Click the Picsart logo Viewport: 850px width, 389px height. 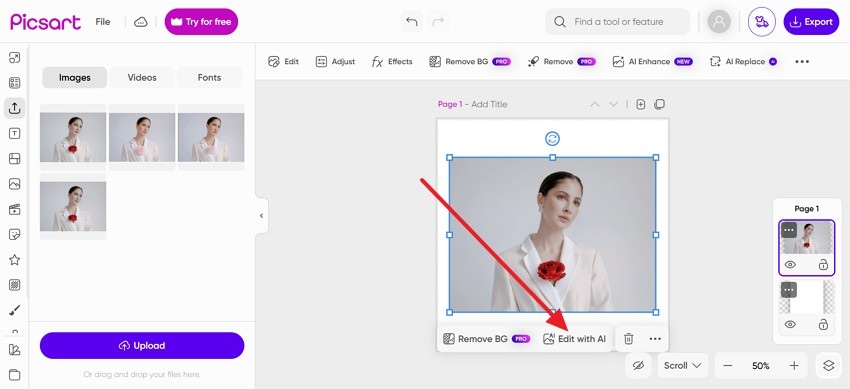tap(46, 22)
